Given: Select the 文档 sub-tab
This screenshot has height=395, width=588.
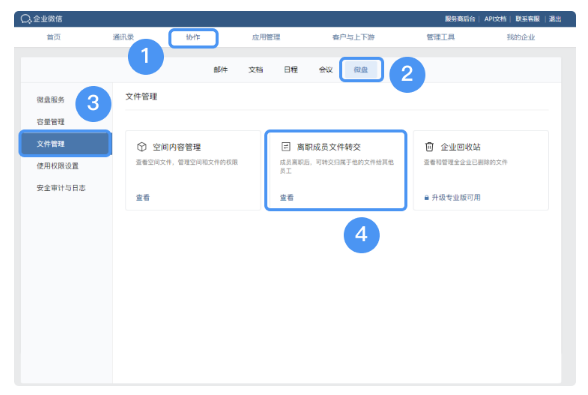Looking at the screenshot, I should [x=256, y=69].
